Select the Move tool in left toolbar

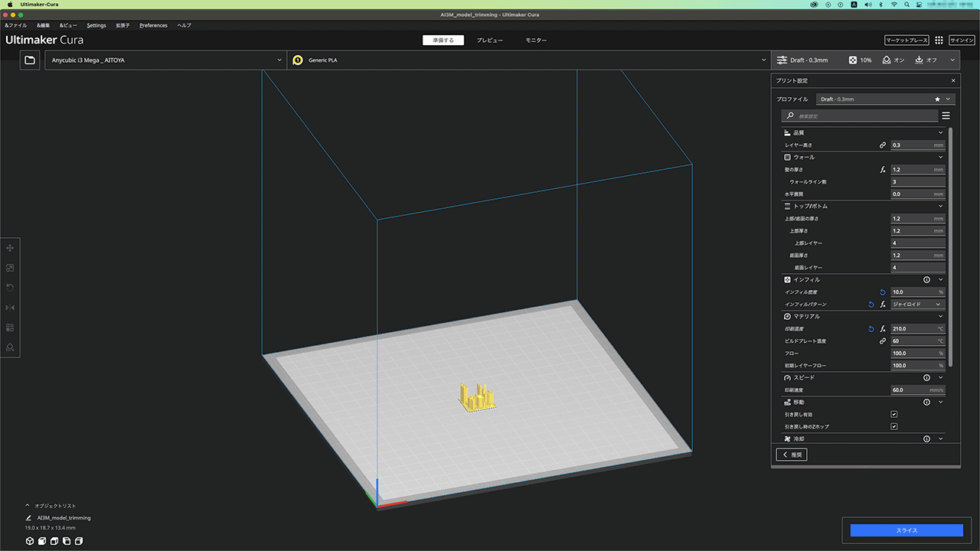(x=10, y=248)
